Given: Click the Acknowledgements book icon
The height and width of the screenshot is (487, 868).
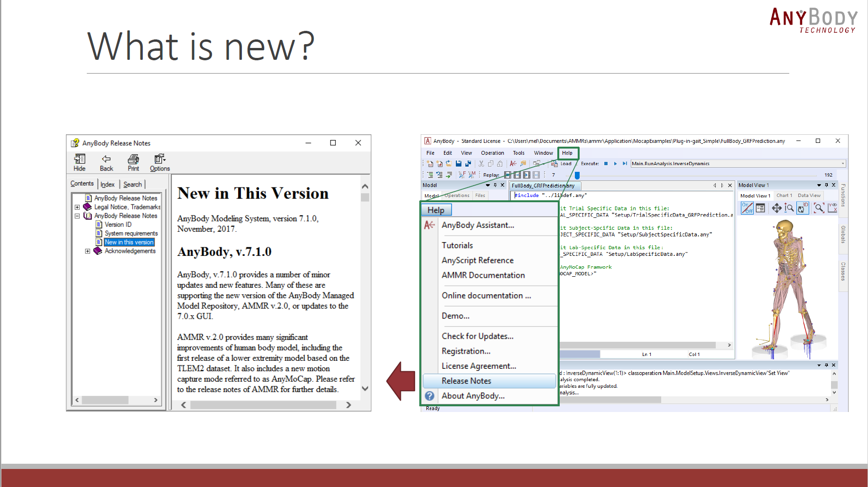Looking at the screenshot, I should (x=98, y=251).
